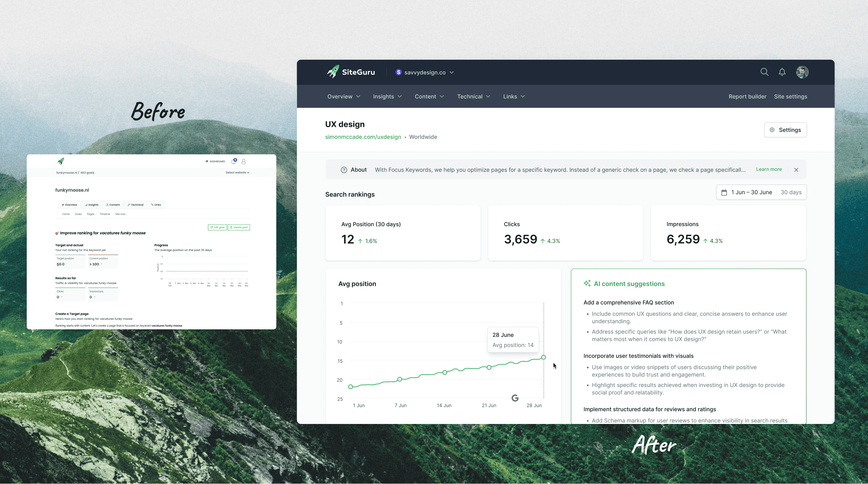This screenshot has height=484, width=868.
Task: Click the SiteGuru rocket logo
Action: 333,72
